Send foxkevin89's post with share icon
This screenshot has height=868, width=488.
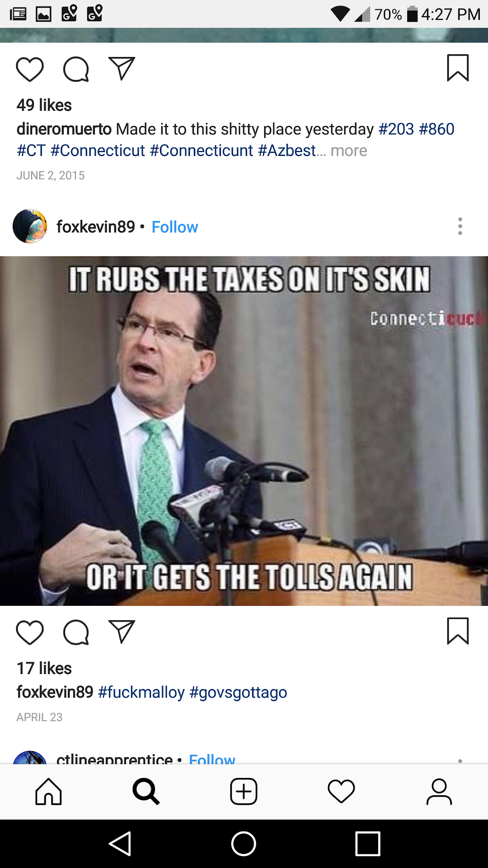[122, 632]
